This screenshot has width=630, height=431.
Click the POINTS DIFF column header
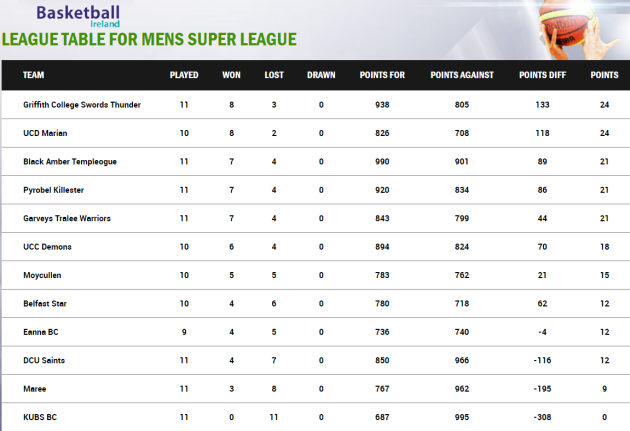542,75
